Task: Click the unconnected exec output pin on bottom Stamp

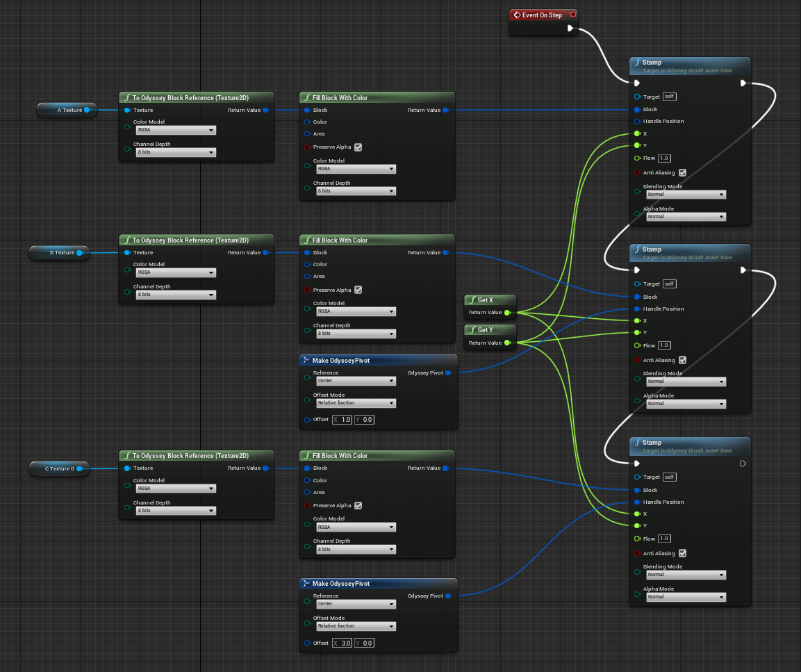Action: point(743,464)
